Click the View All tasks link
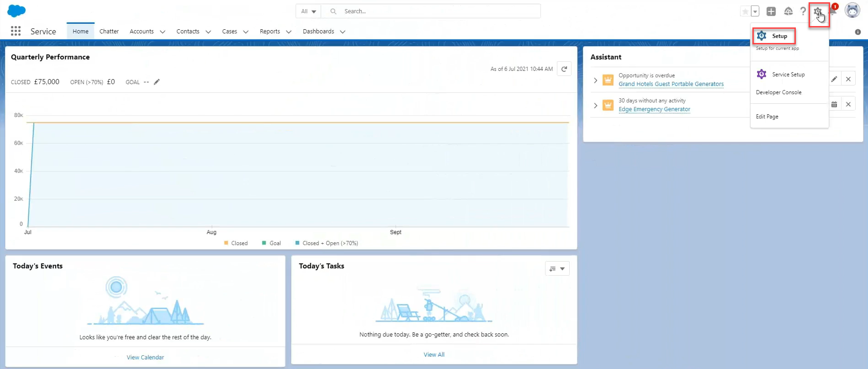The height and width of the screenshot is (369, 868). point(434,355)
